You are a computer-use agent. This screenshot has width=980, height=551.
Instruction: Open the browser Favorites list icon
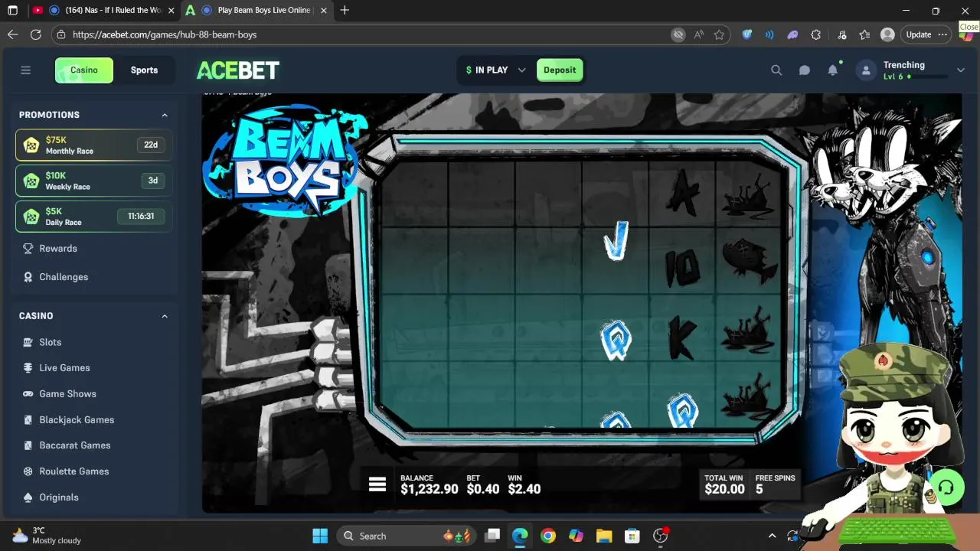tap(864, 34)
